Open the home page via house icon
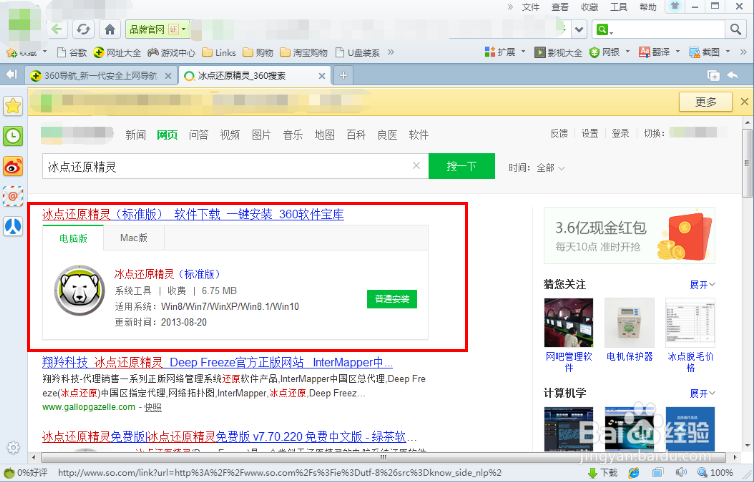The width and height of the screenshot is (754, 482). click(110, 29)
